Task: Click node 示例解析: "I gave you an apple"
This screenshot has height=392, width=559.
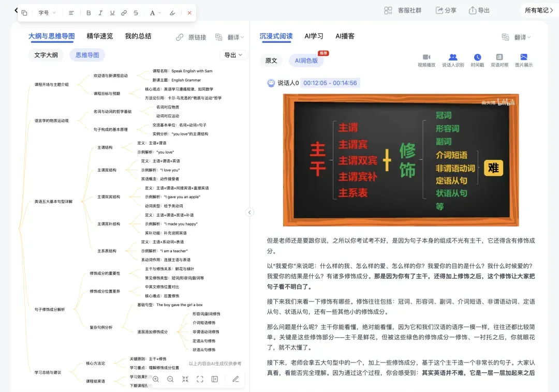Action: pyautogui.click(x=172, y=197)
